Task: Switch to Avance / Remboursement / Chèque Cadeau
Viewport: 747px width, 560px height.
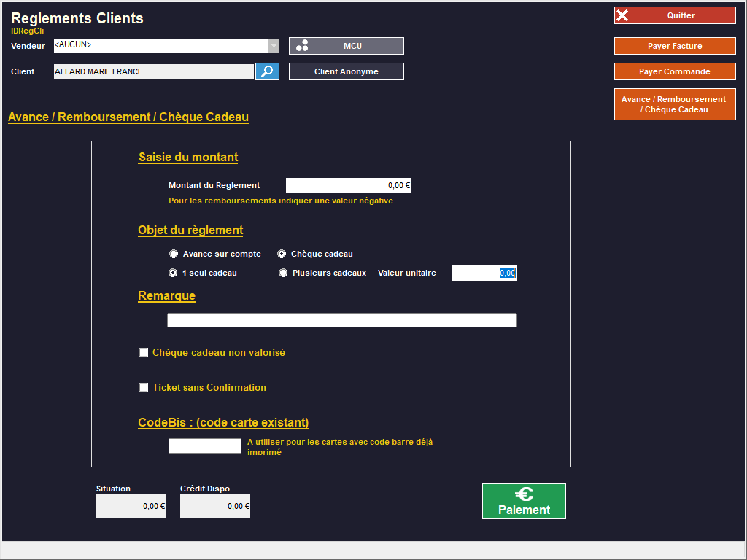Action: [x=675, y=104]
